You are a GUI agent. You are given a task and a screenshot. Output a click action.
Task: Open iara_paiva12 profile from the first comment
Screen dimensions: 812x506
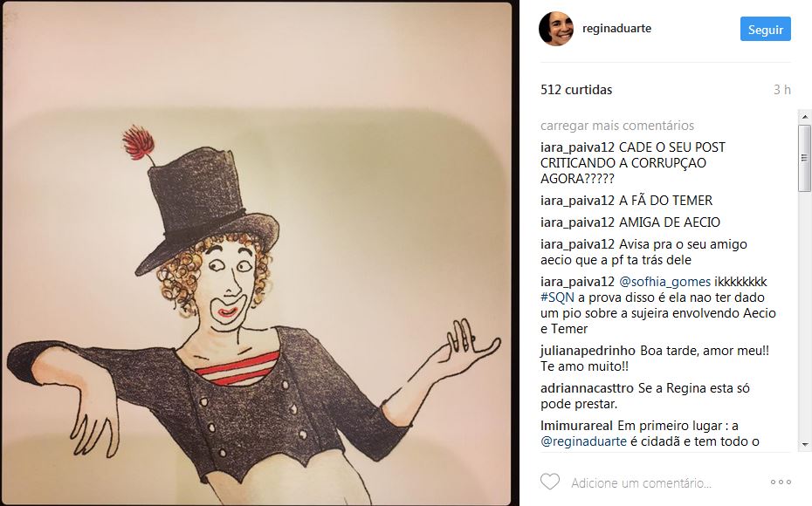point(577,147)
